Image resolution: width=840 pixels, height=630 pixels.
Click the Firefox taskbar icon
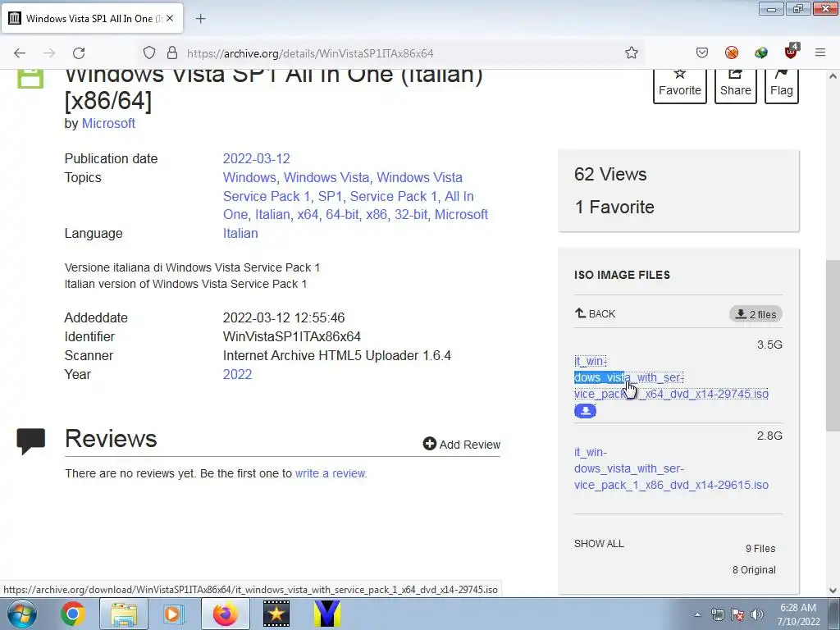(225, 614)
